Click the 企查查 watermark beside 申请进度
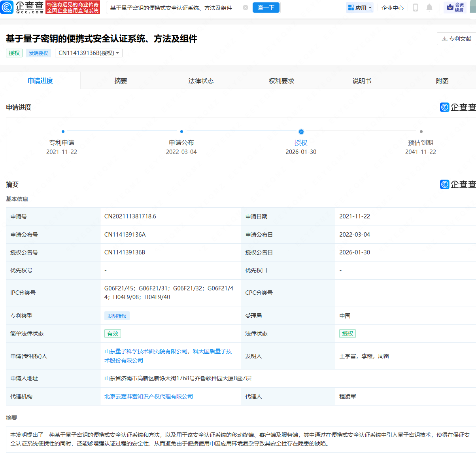This screenshot has height=453, width=476. click(458, 107)
